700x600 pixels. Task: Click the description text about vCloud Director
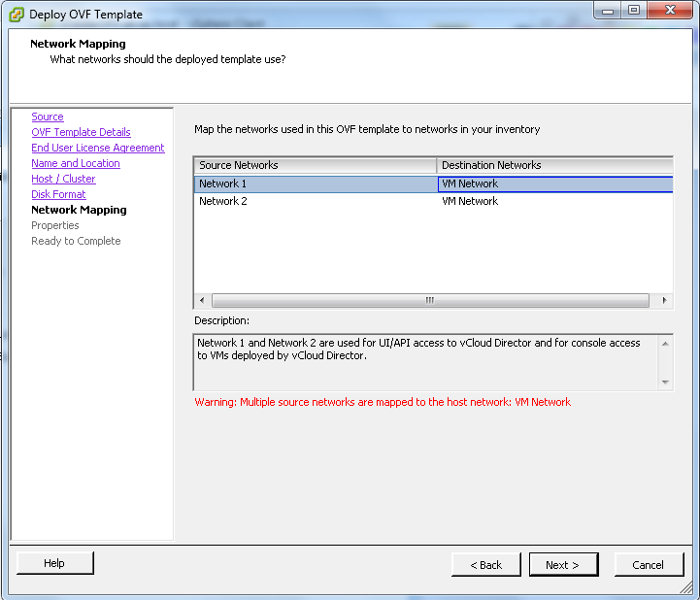coord(418,350)
